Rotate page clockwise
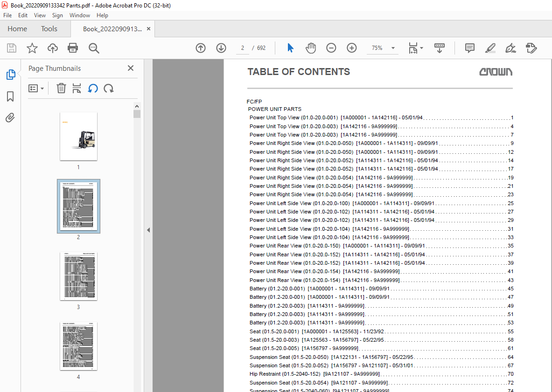552x392 pixels. click(x=109, y=88)
